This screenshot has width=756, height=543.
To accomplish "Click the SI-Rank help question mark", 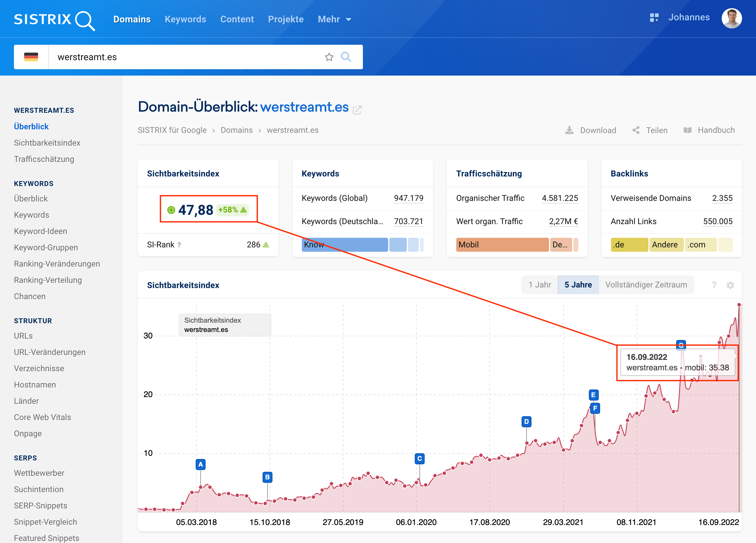I will 179,245.
